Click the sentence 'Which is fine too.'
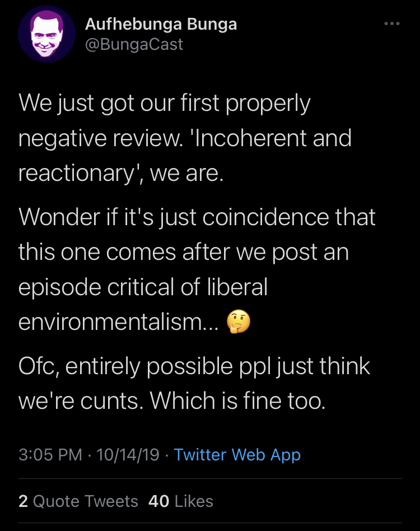 [x=237, y=400]
